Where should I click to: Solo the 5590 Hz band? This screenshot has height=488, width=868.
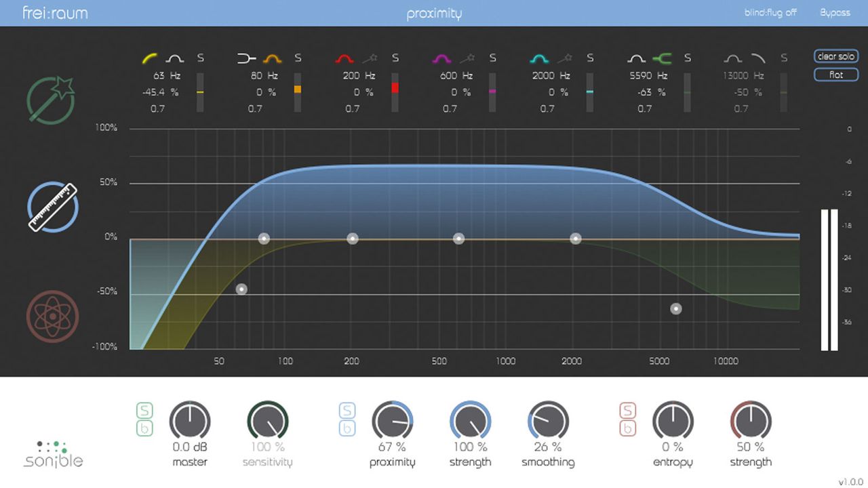[x=688, y=58]
